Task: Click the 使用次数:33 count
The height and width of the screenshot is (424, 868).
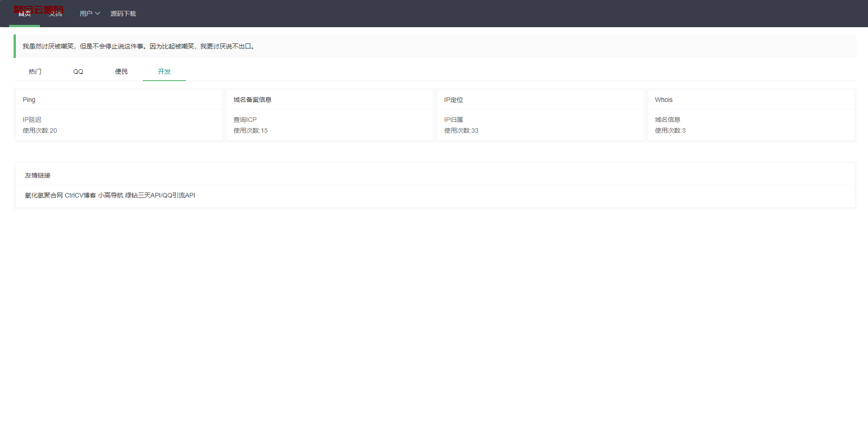Action: (x=461, y=130)
